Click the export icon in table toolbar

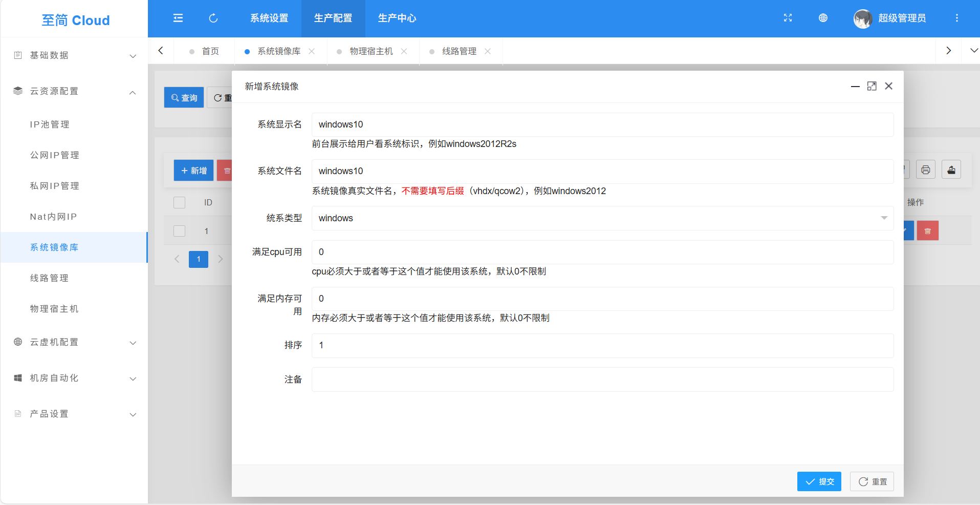[x=951, y=170]
